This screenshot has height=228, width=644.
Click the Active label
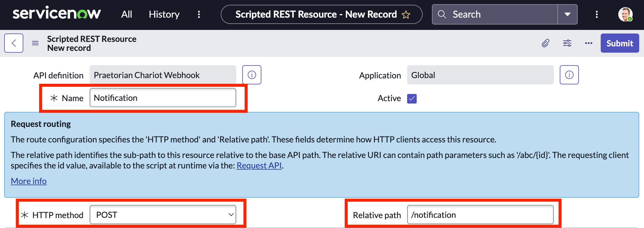tap(389, 98)
